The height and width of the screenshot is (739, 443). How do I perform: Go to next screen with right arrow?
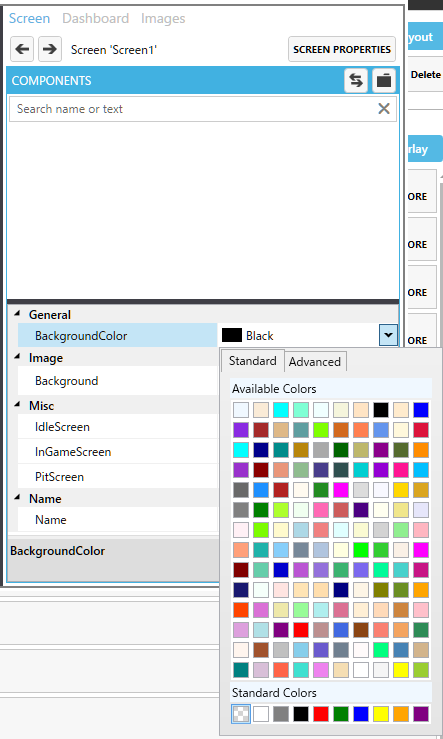click(x=50, y=49)
